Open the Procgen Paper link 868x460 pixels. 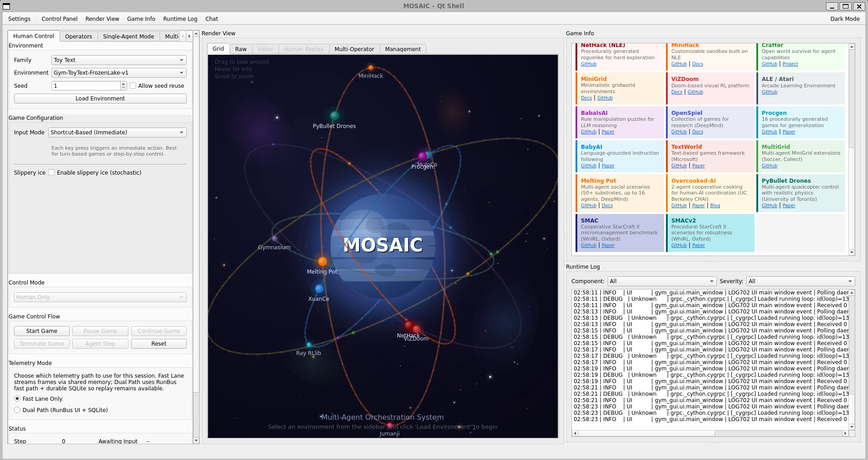(x=789, y=132)
